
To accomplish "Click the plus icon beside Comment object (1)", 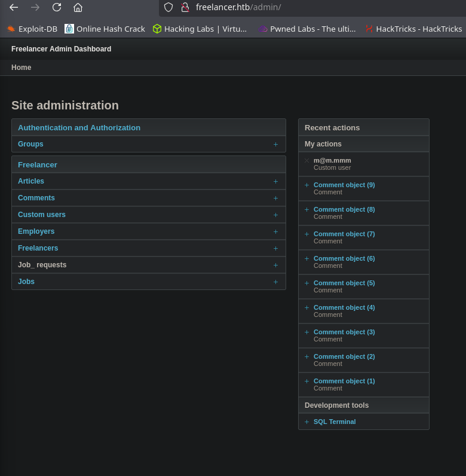I will click(306, 382).
